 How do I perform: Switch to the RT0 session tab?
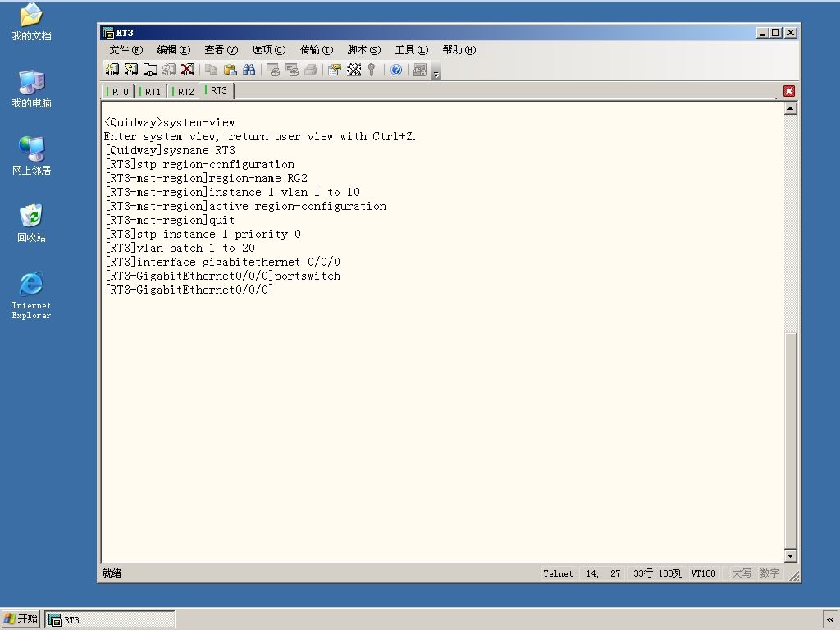tap(118, 92)
